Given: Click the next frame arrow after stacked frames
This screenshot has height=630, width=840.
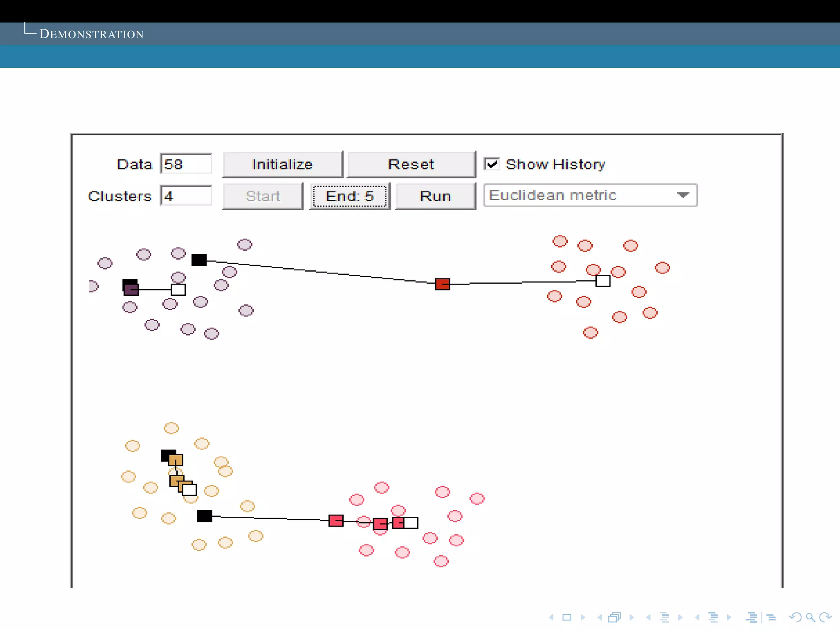Looking at the screenshot, I should pos(632,617).
